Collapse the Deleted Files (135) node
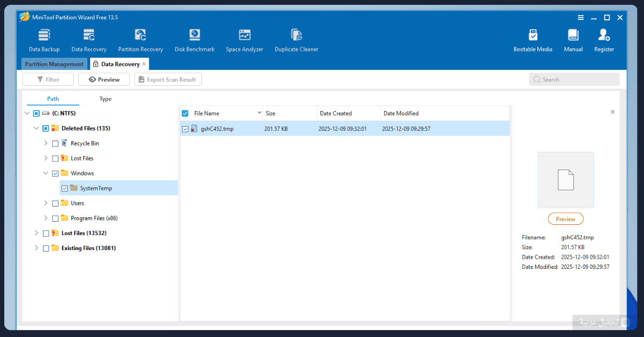This screenshot has height=337, width=644. point(36,128)
